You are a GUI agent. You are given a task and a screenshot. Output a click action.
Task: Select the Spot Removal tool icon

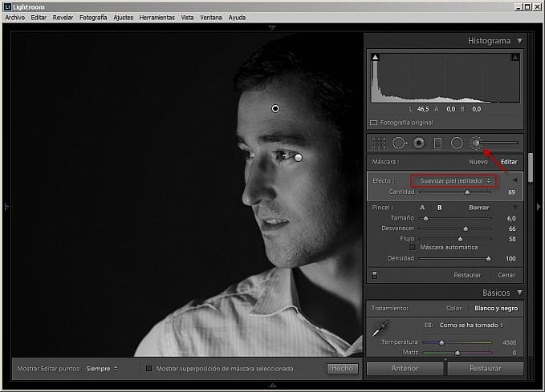point(400,143)
